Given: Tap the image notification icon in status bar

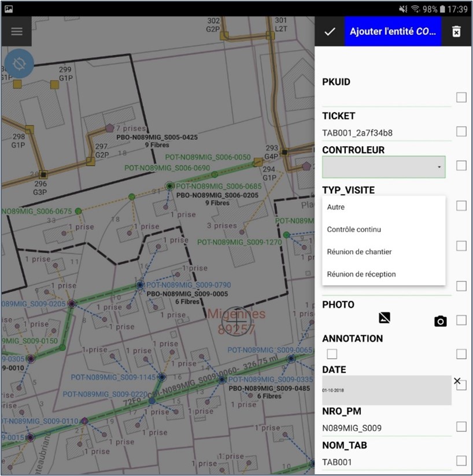Looking at the screenshot, I should click(x=9, y=9).
